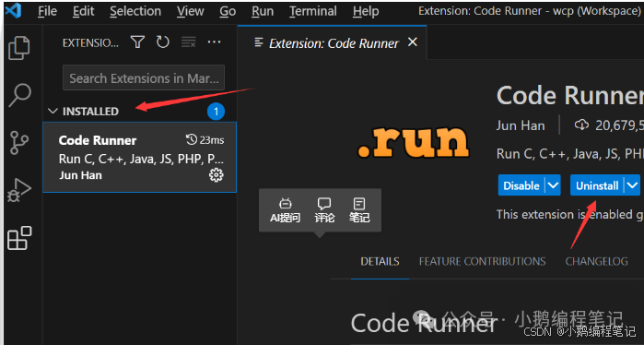
Task: Open the Source Control view
Action: pos(19,143)
